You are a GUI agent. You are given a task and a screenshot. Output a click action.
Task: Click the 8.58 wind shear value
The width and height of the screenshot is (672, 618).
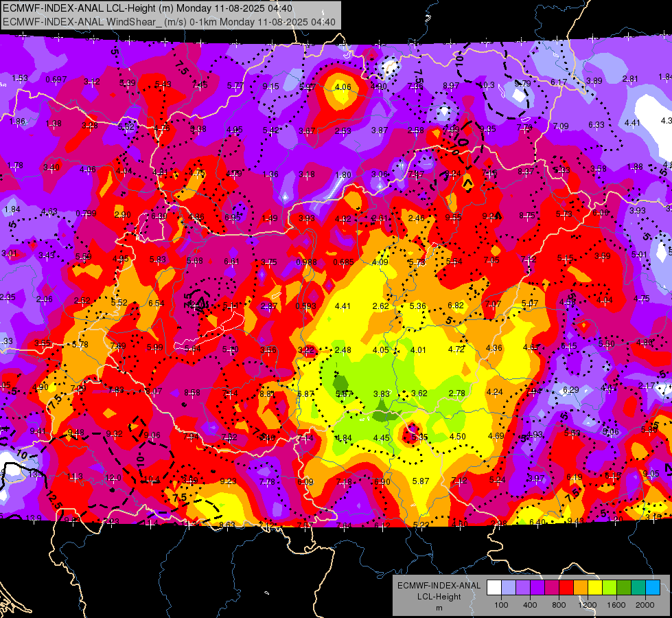pos(192,392)
